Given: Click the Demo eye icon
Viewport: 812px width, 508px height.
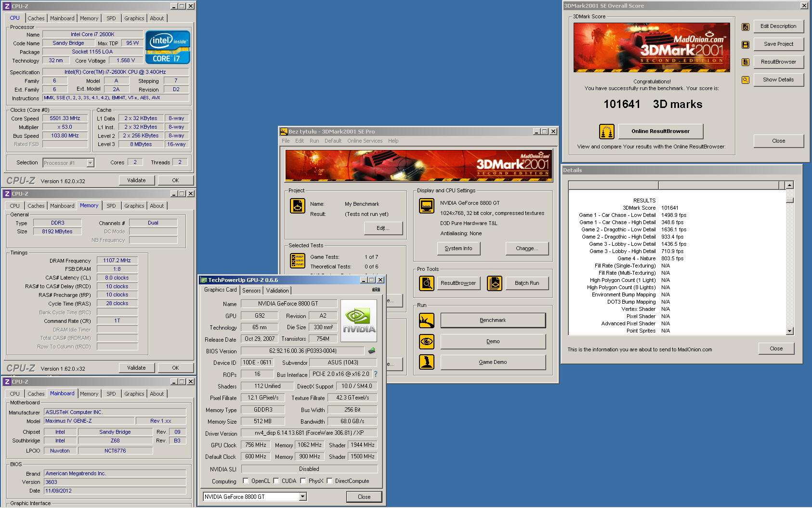Looking at the screenshot, I should (427, 342).
